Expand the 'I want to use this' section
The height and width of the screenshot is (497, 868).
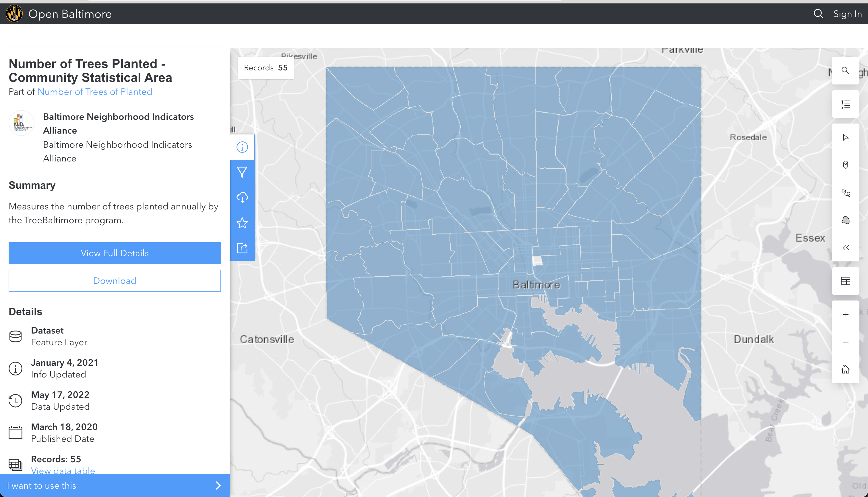[115, 485]
